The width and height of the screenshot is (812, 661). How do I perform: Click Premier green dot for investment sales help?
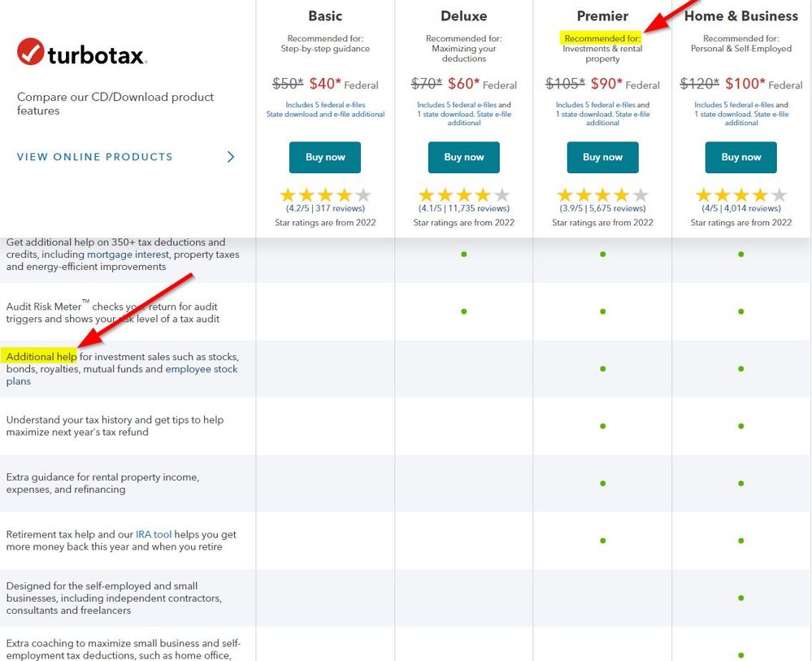tap(602, 369)
